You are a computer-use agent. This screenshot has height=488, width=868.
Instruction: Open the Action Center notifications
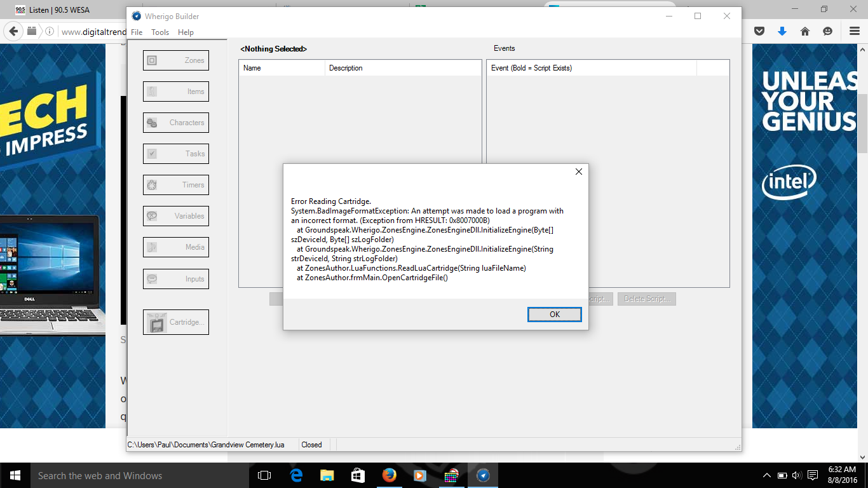tap(813, 475)
